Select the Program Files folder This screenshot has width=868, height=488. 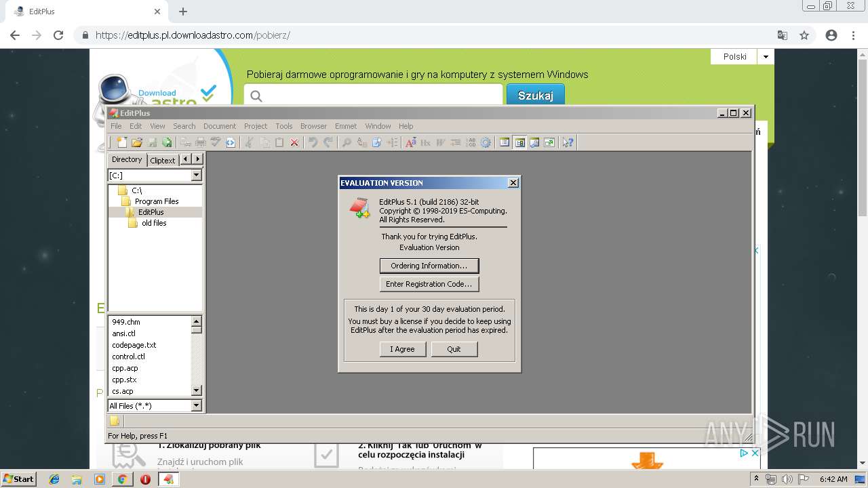click(x=157, y=201)
